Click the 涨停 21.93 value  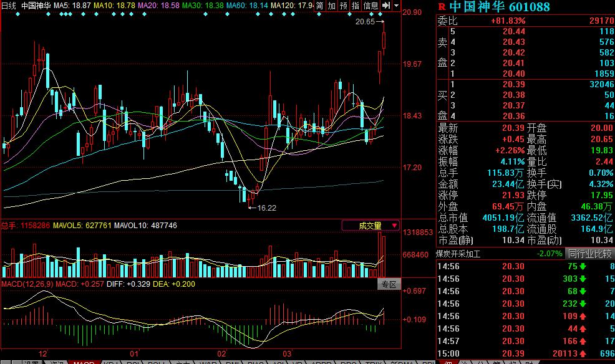coord(513,195)
